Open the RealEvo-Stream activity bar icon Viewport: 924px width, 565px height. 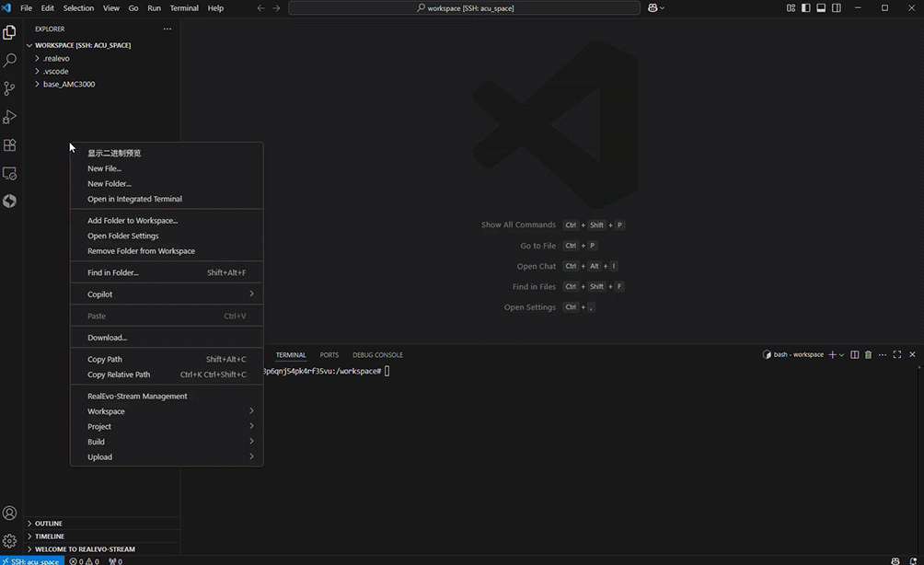[x=9, y=202]
